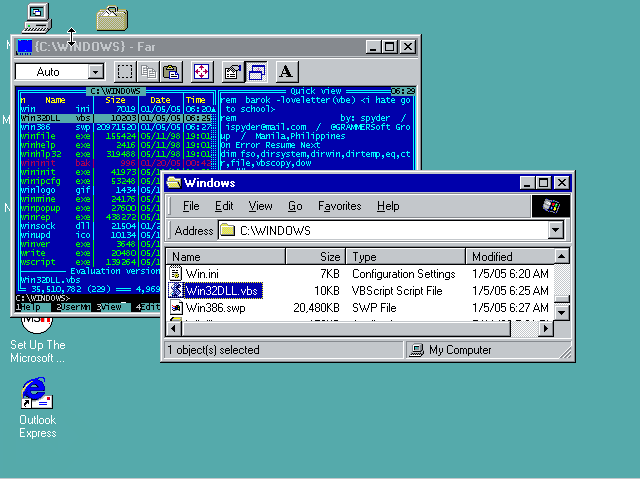Image resolution: width=640 pixels, height=480 pixels.
Task: Click the Paste icon in Far toolbar
Action: (x=171, y=72)
